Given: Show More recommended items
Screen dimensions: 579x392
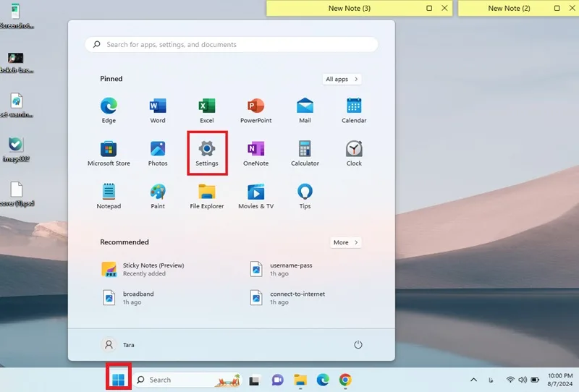Looking at the screenshot, I should point(346,242).
